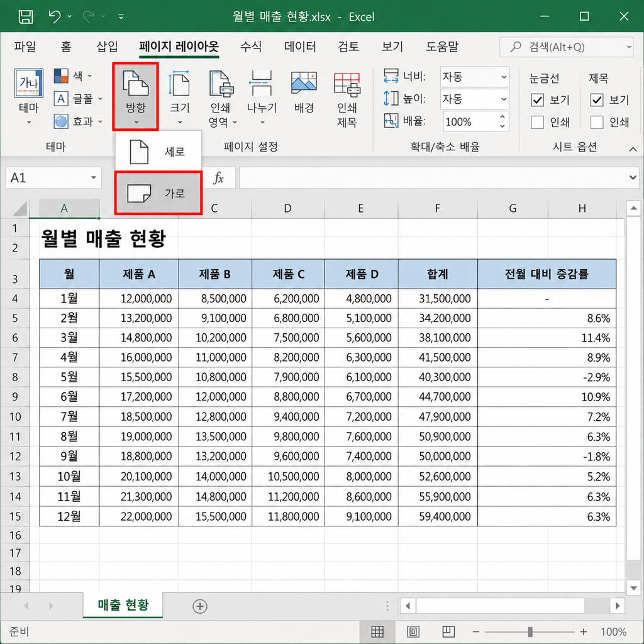Viewport: 644px width, 644px height.
Task: Add a new sheet with plus icon
Action: (200, 606)
